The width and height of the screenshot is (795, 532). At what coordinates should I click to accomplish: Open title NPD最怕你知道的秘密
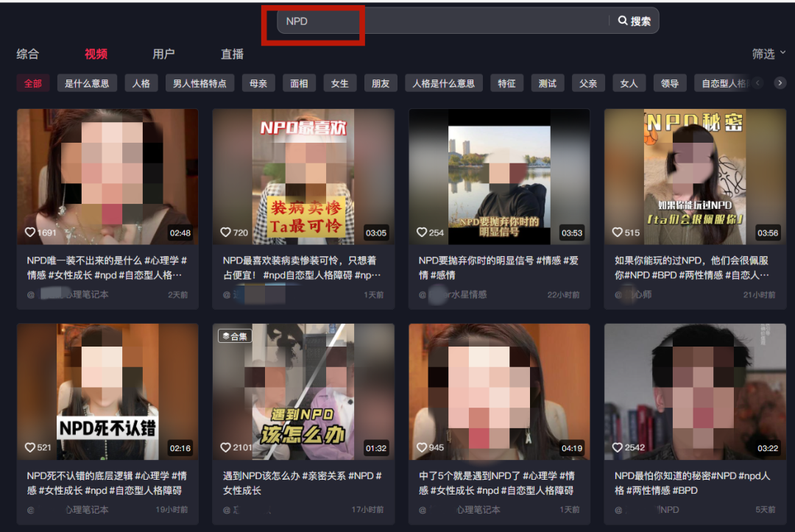[x=692, y=483]
